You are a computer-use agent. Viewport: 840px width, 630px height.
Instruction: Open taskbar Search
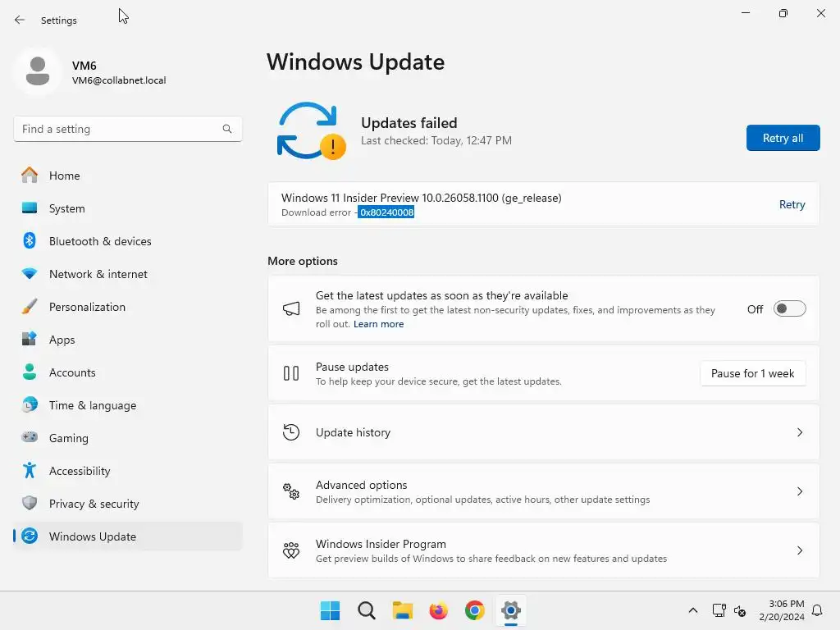[367, 610]
